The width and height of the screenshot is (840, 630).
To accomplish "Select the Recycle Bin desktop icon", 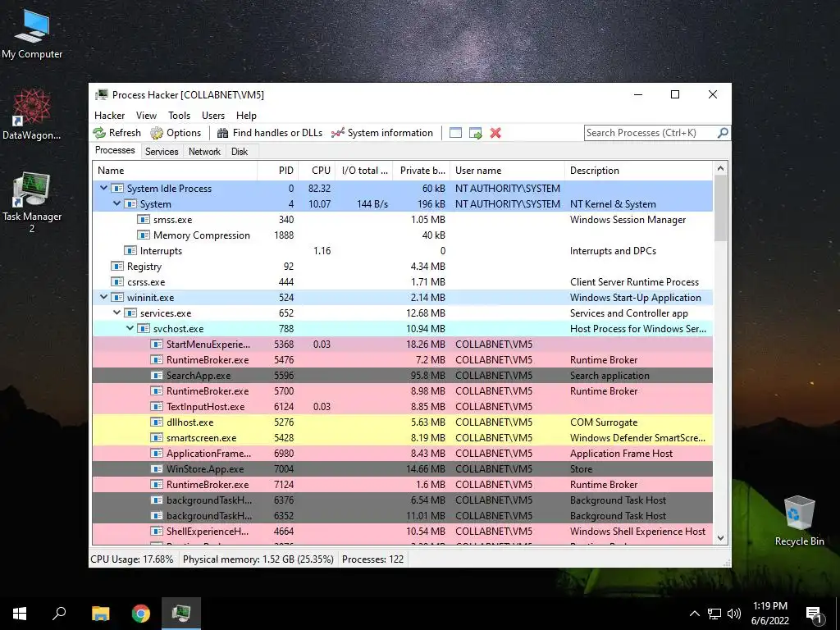I will (x=799, y=521).
